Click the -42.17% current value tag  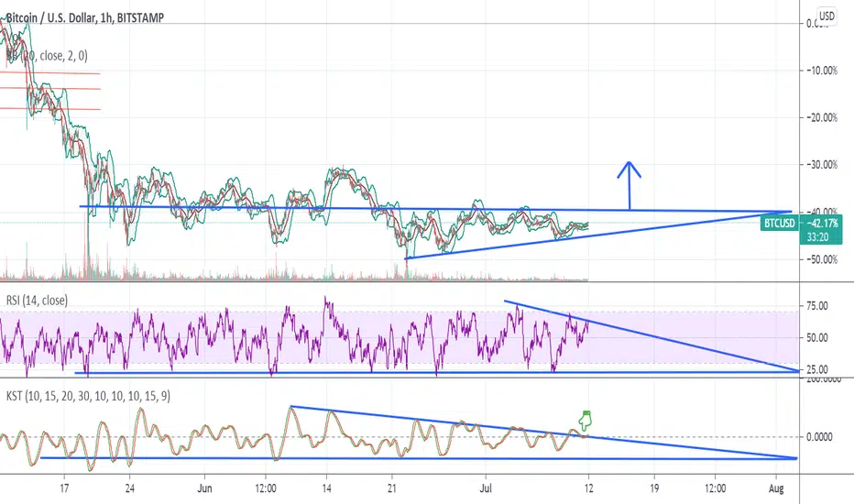point(821,224)
